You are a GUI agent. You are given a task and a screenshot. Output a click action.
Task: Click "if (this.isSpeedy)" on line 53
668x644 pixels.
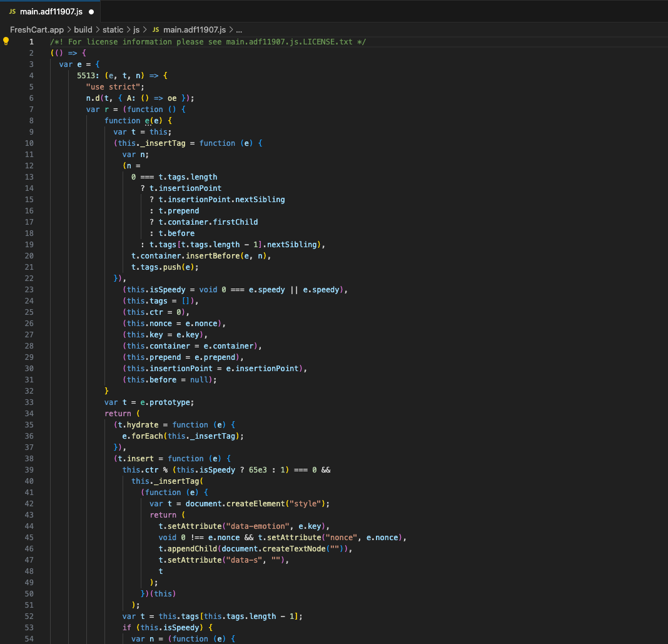[x=163, y=628]
